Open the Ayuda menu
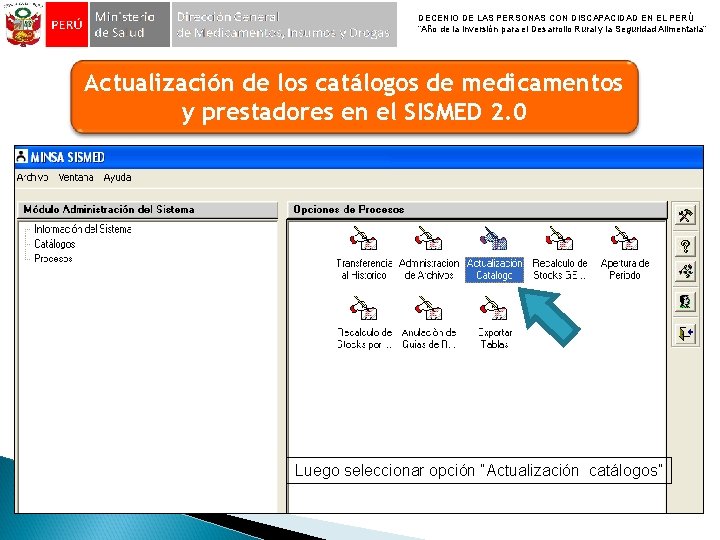 (x=117, y=177)
